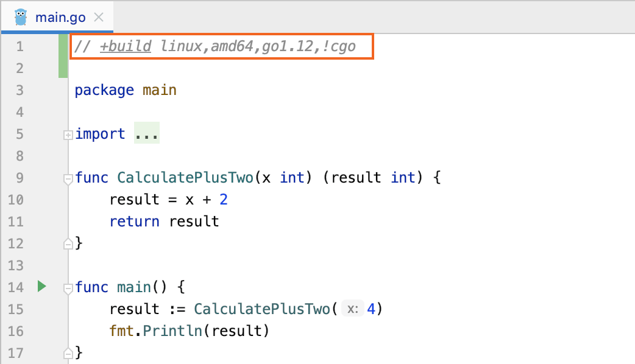Click number 2 on line 10
Viewport: 635px width, 364px height.
(x=224, y=200)
